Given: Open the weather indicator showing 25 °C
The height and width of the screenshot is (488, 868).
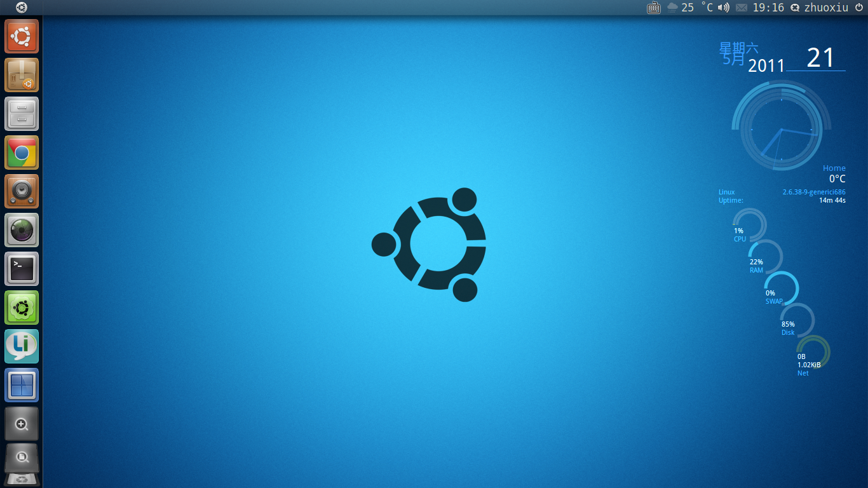Looking at the screenshot, I should point(689,8).
